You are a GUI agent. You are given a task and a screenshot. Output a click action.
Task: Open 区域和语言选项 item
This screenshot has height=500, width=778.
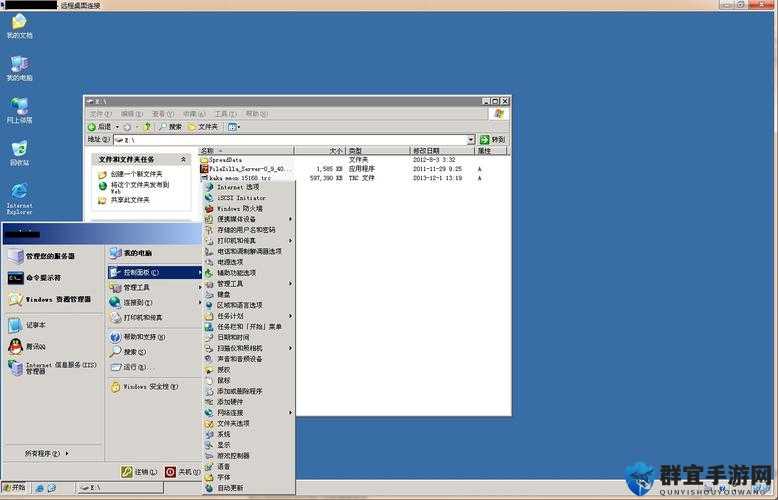tap(249, 306)
